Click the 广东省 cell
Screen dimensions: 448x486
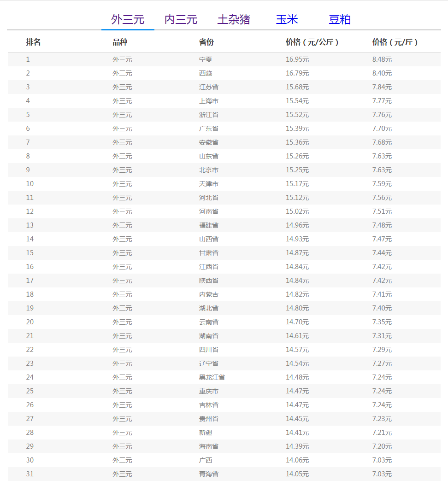[209, 129]
